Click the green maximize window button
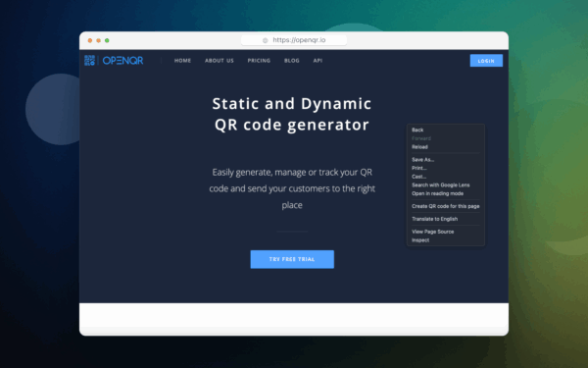Viewport: 588px width, 368px height. [107, 40]
